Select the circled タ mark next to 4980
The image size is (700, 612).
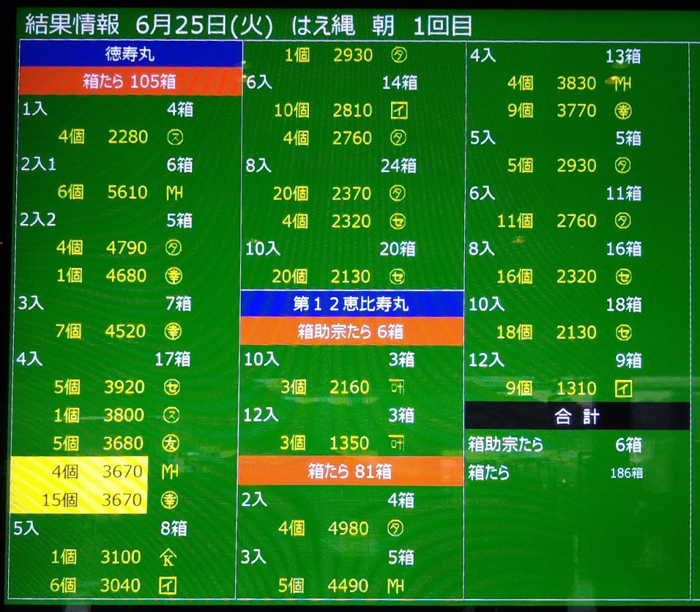(x=397, y=529)
